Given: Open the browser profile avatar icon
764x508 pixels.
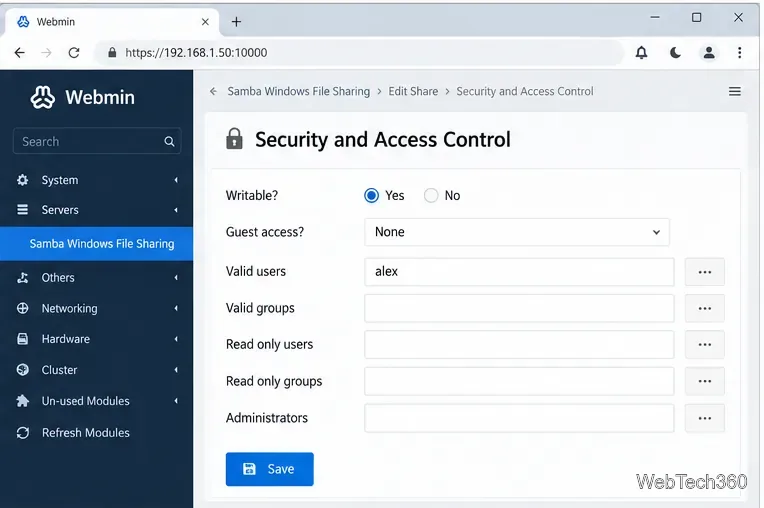Looking at the screenshot, I should click(709, 53).
